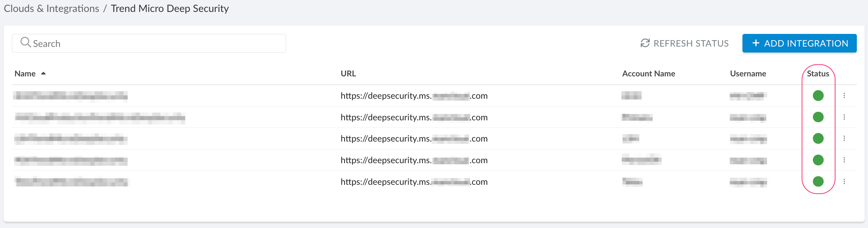
Task: Open the actions menu on the first integration row
Action: (845, 96)
